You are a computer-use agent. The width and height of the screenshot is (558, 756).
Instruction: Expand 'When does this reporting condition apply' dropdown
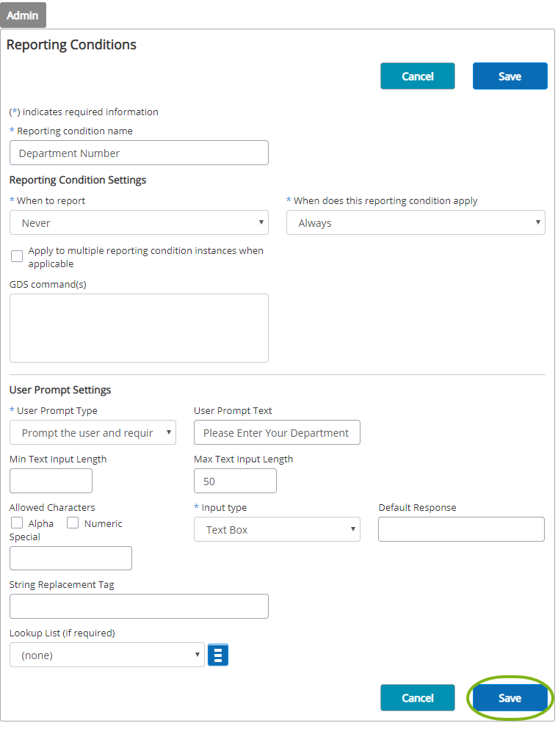416,222
